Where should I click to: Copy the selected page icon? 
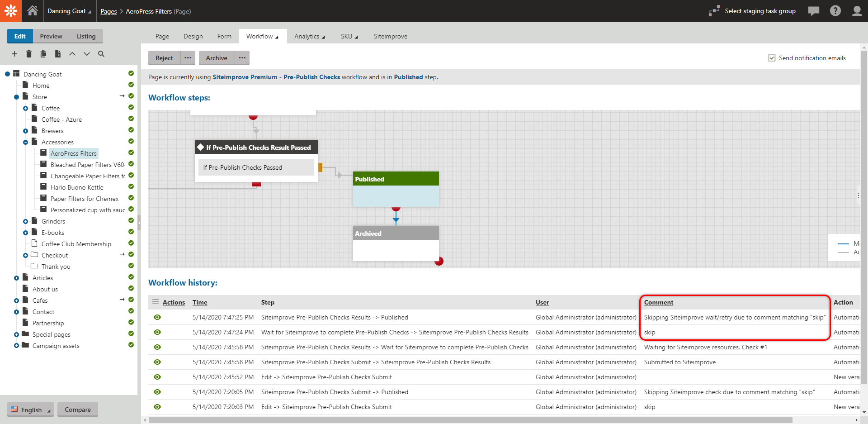coord(43,54)
